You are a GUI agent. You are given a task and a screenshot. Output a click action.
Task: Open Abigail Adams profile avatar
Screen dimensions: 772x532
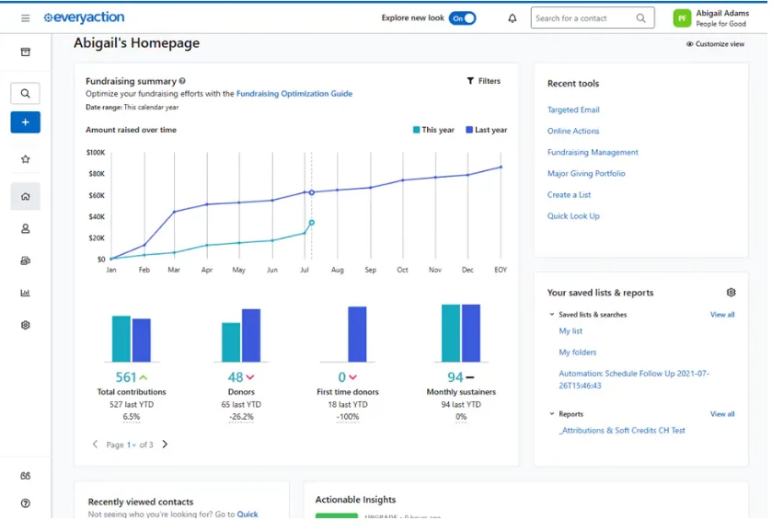(x=682, y=18)
